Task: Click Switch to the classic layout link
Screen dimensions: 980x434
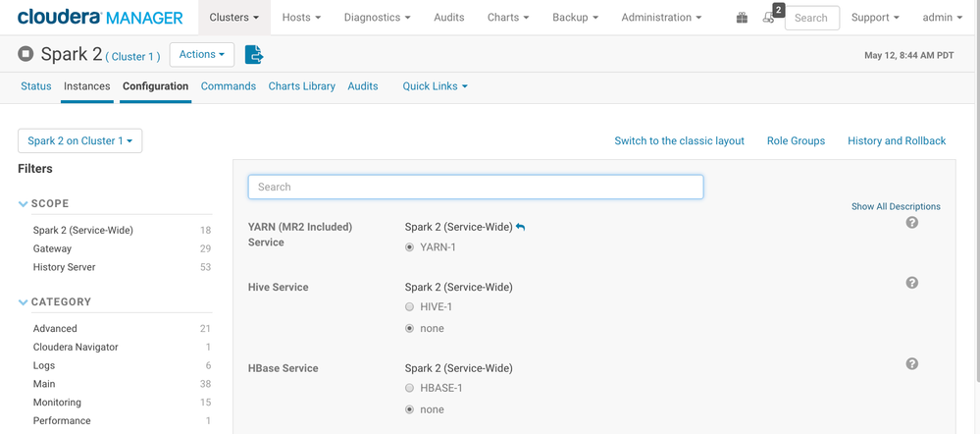Action: [679, 140]
